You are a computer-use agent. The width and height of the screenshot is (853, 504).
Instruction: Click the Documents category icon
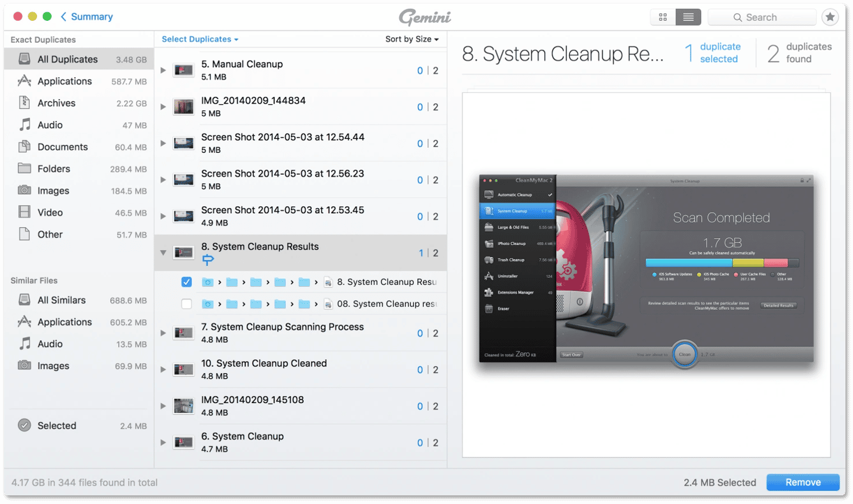point(24,147)
